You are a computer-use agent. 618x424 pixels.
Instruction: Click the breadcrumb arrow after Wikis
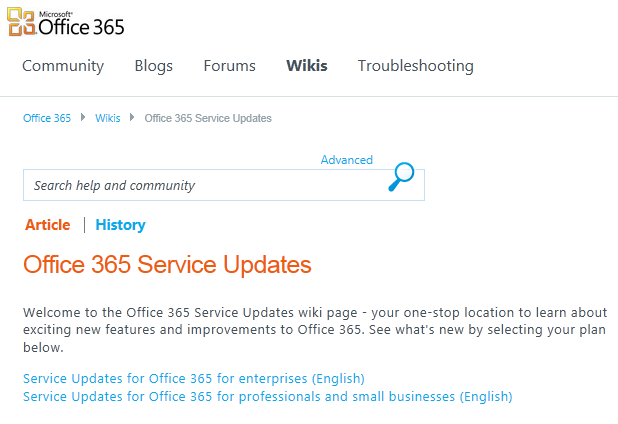pos(132,118)
